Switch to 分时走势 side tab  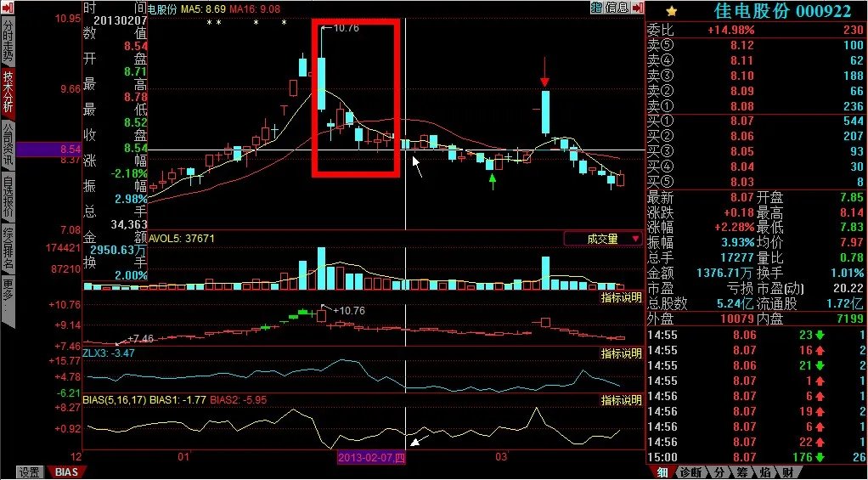click(x=8, y=42)
